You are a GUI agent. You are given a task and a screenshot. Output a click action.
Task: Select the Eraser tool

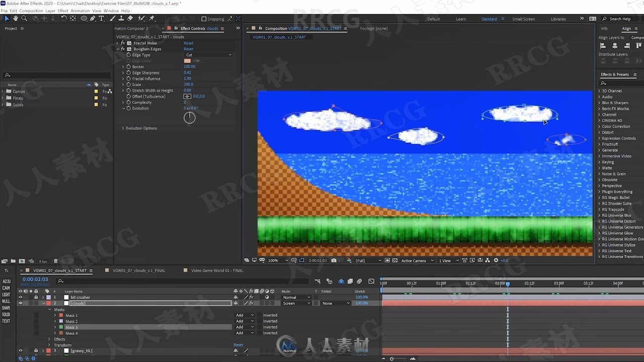click(130, 19)
